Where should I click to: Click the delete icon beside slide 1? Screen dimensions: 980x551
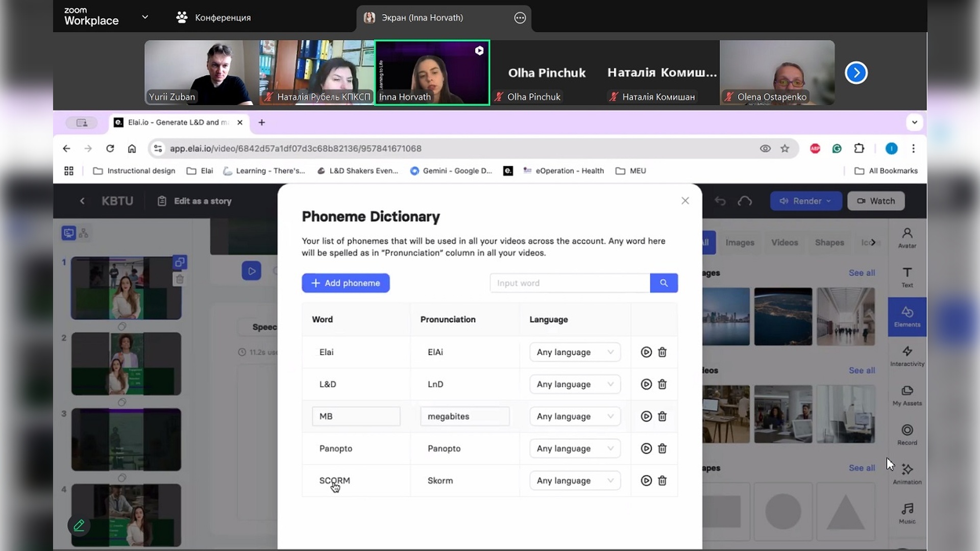click(x=180, y=280)
